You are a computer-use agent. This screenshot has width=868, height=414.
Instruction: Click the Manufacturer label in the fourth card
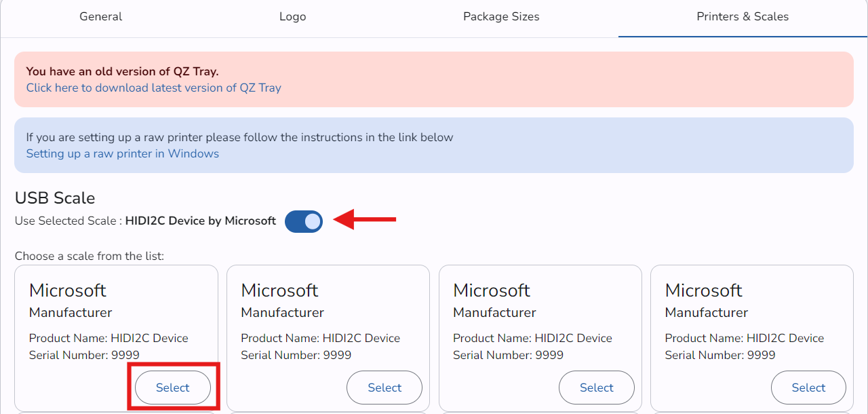tap(706, 313)
